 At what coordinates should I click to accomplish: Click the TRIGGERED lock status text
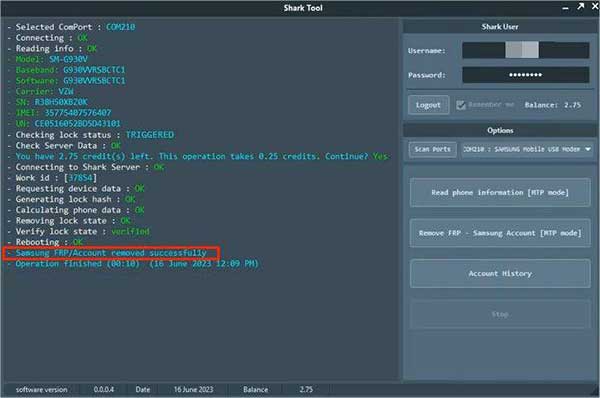pos(150,135)
